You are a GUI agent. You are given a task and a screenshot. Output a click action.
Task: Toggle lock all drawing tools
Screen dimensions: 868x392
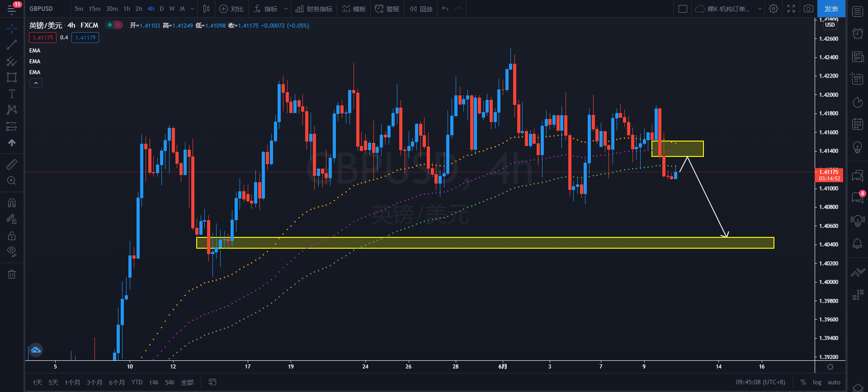click(12, 236)
